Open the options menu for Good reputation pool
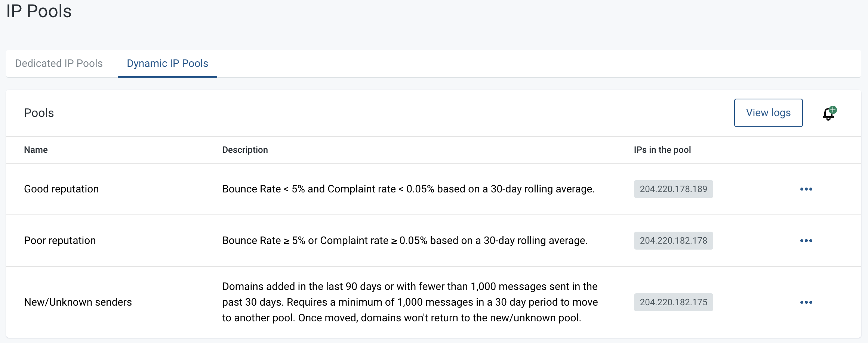 click(806, 189)
